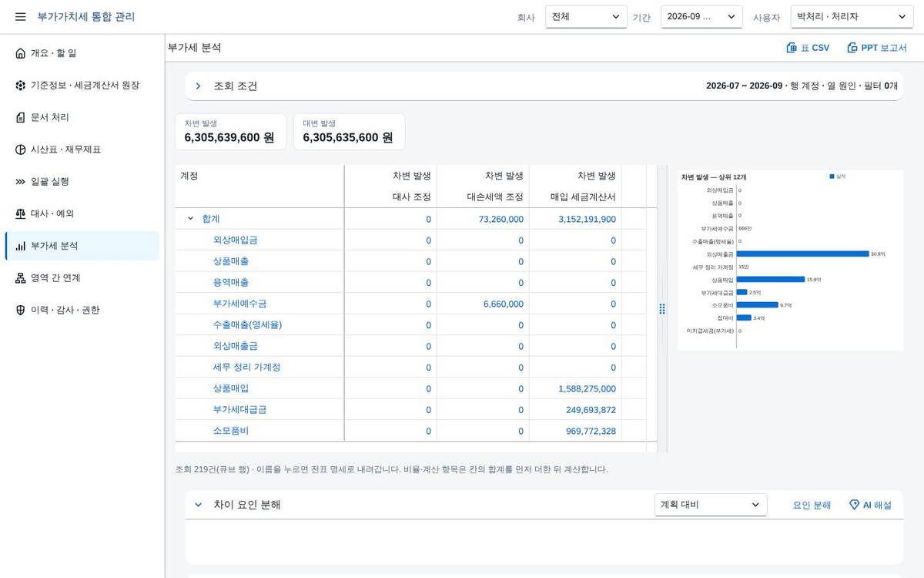Click the bar chart icon beside 부가세 분석
The image size is (924, 578).
click(21, 246)
